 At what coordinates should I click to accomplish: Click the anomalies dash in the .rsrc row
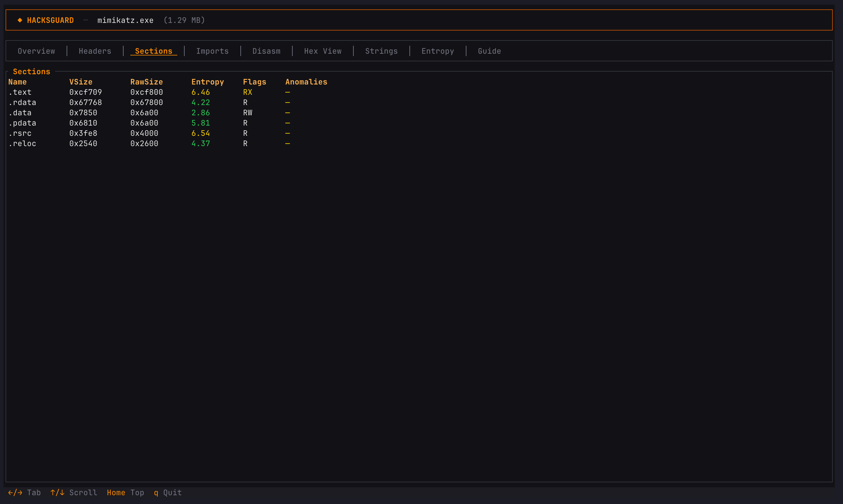[x=288, y=133]
